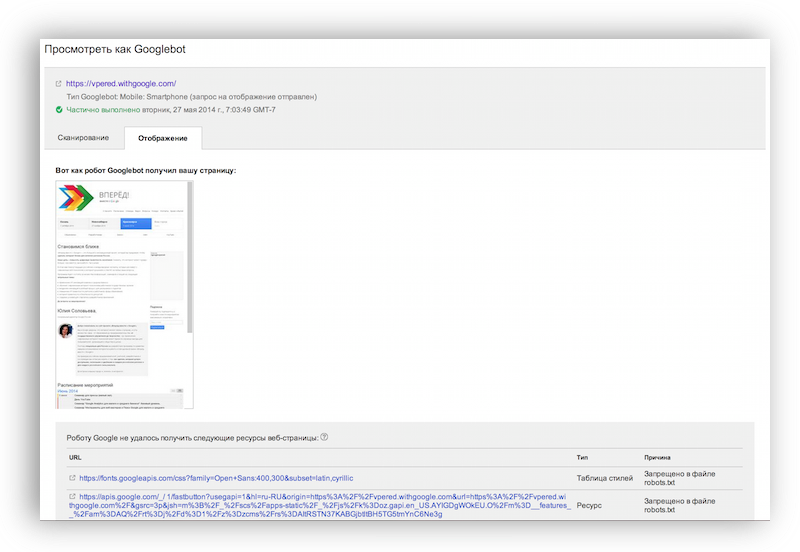Click 'Частично выполнено' status text
The width and height of the screenshot is (800, 552).
pos(103,110)
